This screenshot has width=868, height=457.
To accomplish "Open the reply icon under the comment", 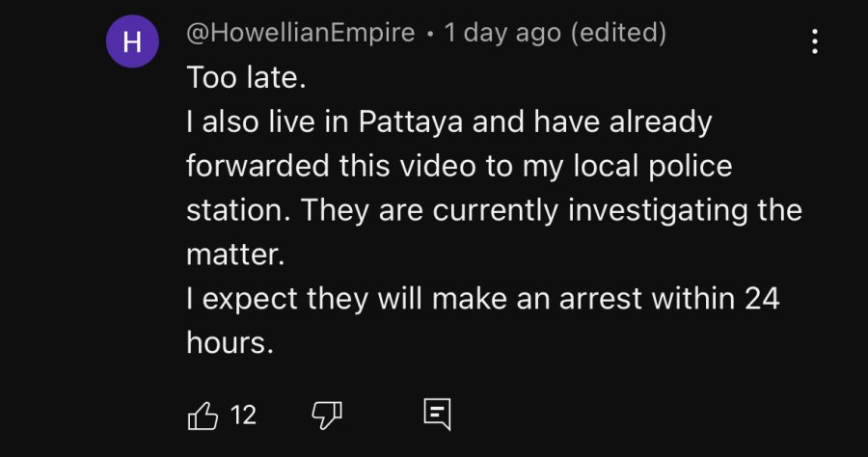I will (x=437, y=415).
